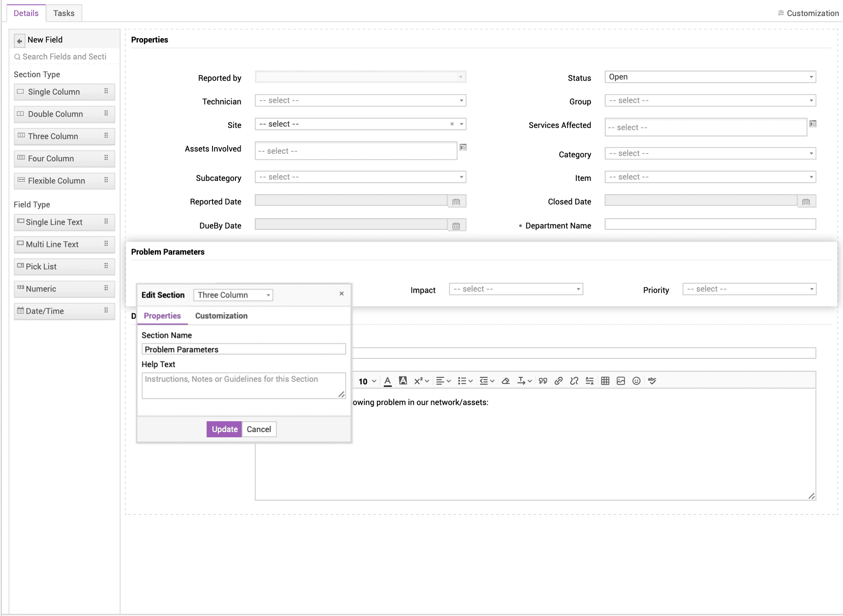The height and width of the screenshot is (616, 843).
Task: Toggle spell check icon
Action: tap(652, 381)
